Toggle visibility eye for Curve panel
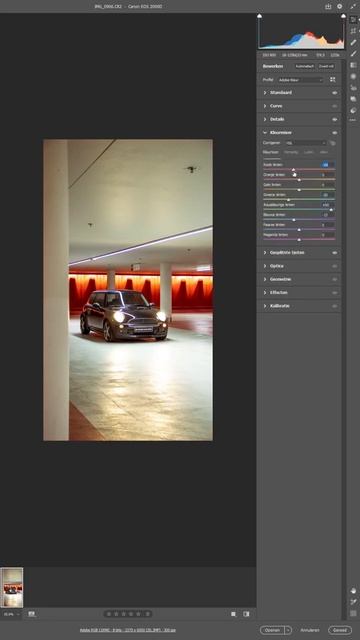360x640 pixels. (x=335, y=106)
